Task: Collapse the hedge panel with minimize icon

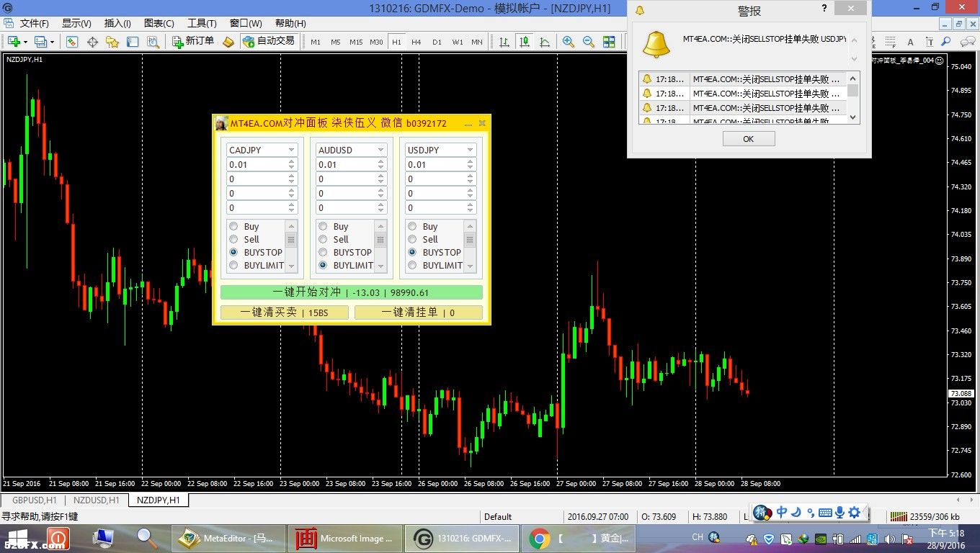Action: point(468,124)
